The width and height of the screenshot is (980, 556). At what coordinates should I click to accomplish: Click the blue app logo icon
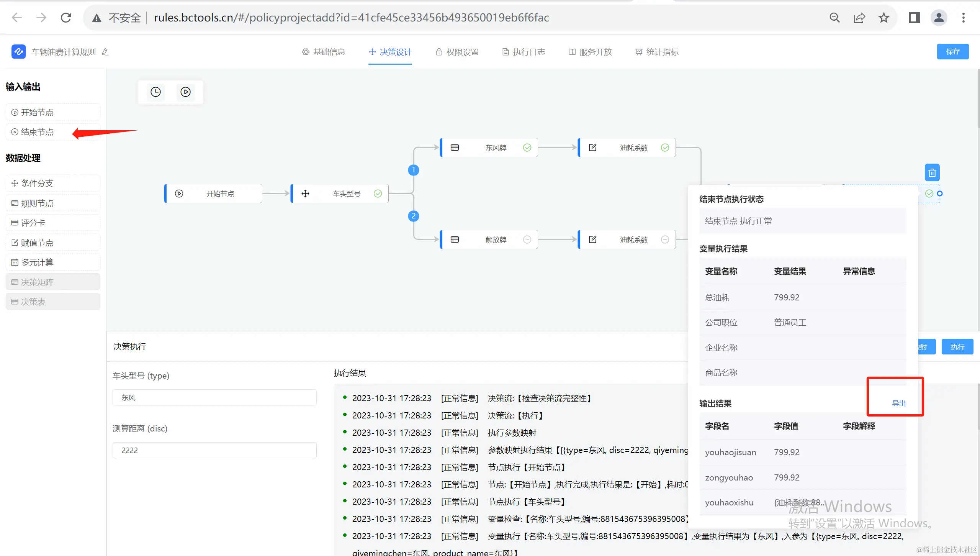18,52
